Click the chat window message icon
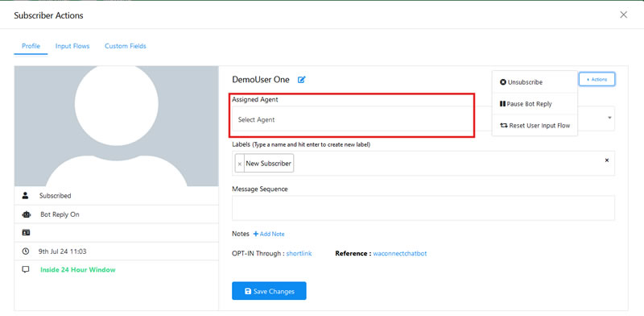This screenshot has height=316, width=644. tap(26, 270)
